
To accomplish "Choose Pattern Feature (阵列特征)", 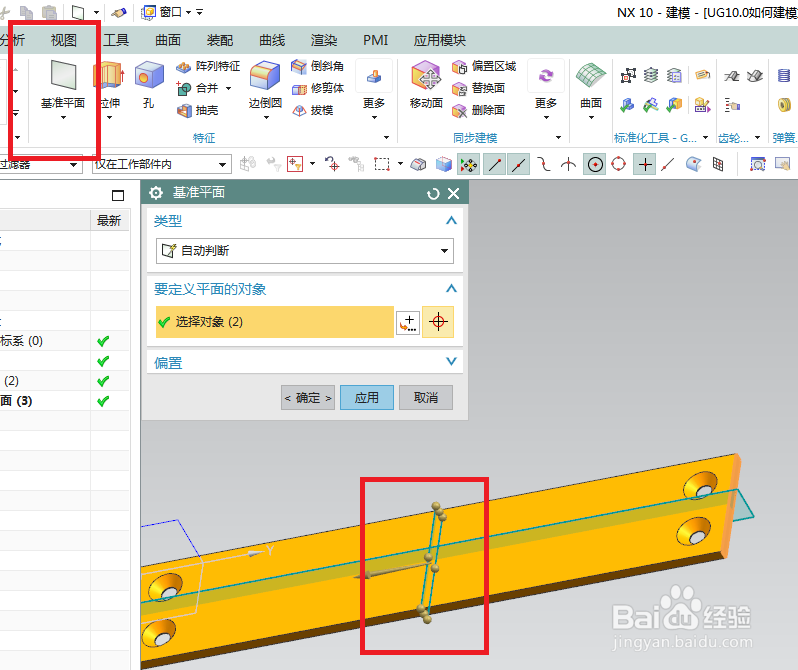I will [208, 66].
